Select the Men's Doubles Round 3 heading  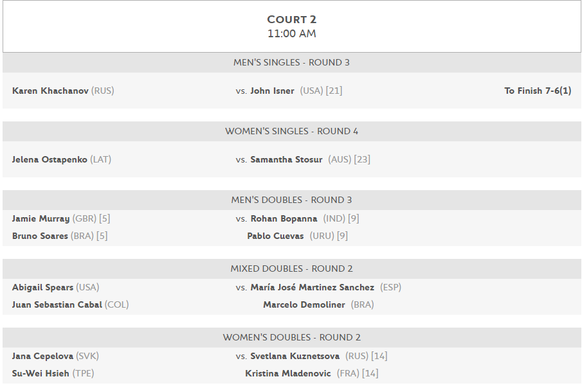coord(292,200)
